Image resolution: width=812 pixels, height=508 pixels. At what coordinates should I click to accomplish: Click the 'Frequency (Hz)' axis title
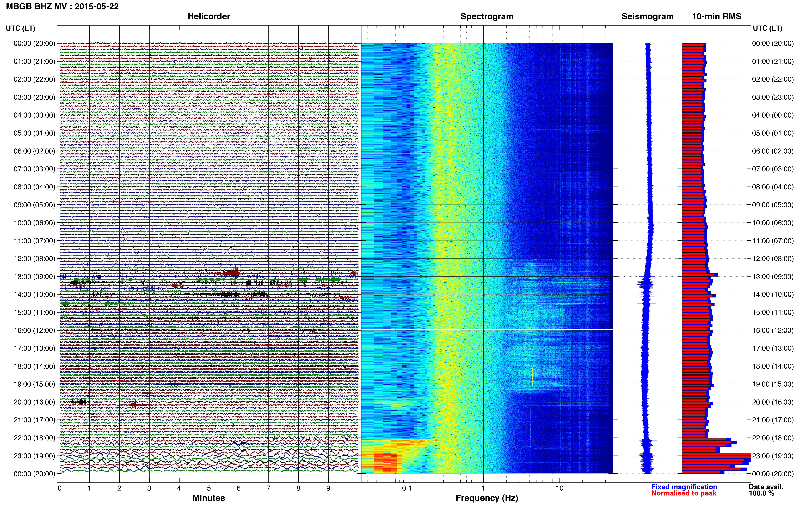487,498
